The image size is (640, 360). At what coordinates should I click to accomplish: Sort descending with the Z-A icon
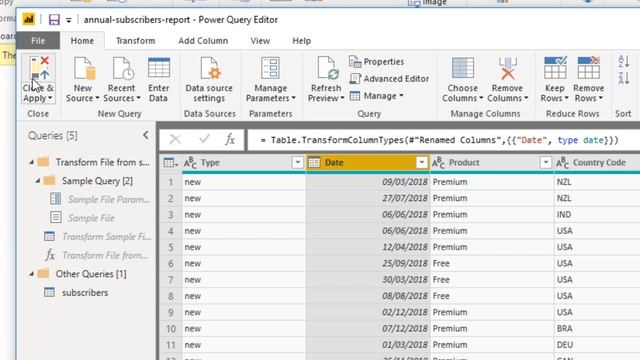(624, 78)
